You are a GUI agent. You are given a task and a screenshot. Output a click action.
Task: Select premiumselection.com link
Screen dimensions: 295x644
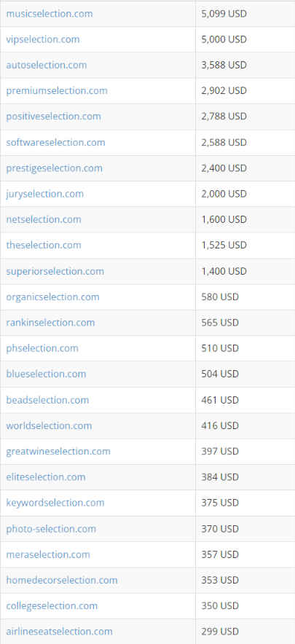tap(57, 90)
